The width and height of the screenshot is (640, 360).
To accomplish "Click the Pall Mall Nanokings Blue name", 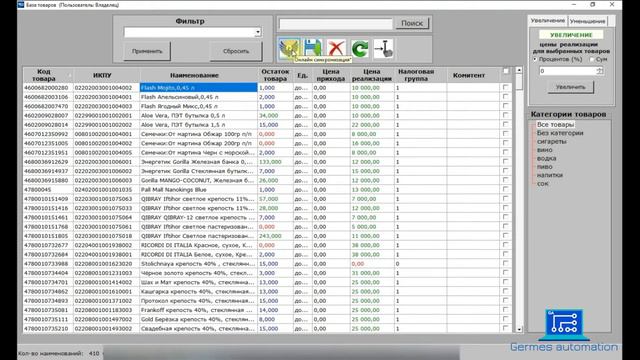I will coord(198,189).
